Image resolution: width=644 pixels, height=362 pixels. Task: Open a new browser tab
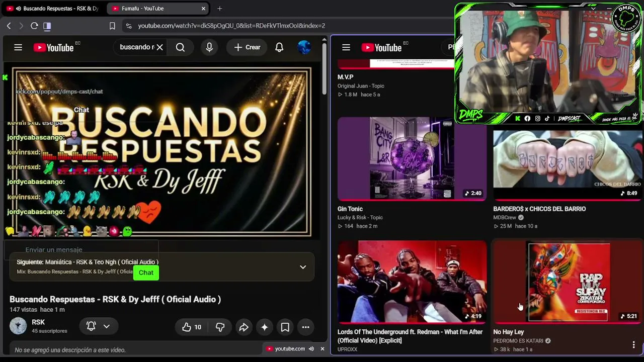point(219,9)
